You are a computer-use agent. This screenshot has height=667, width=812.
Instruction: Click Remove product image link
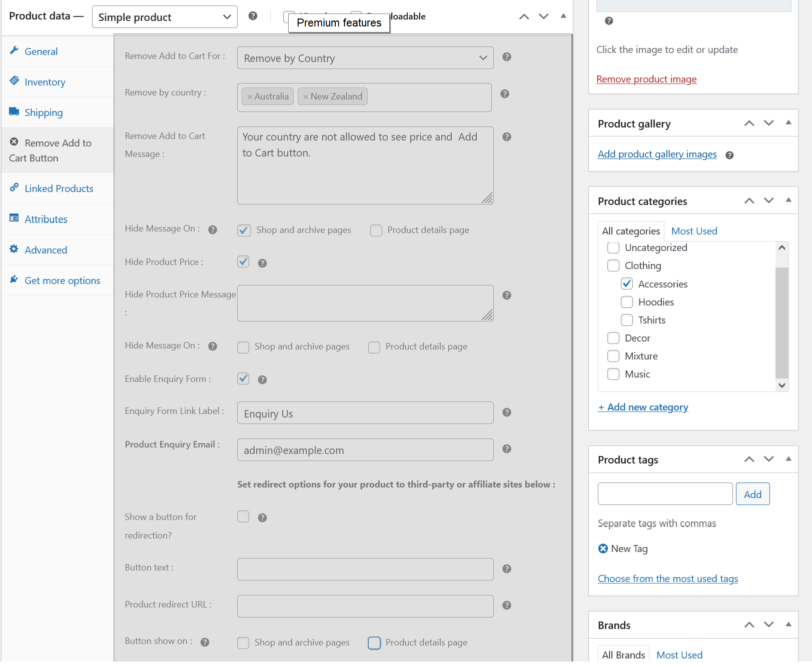click(x=646, y=79)
